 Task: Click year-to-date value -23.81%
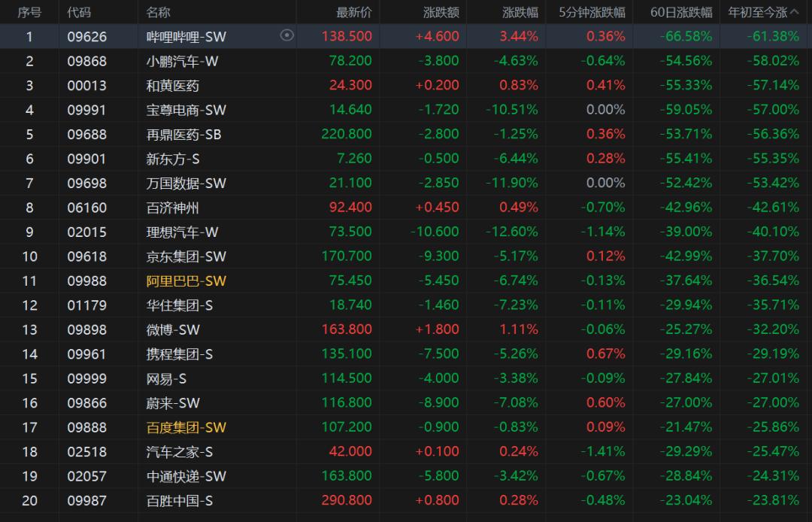point(773,501)
